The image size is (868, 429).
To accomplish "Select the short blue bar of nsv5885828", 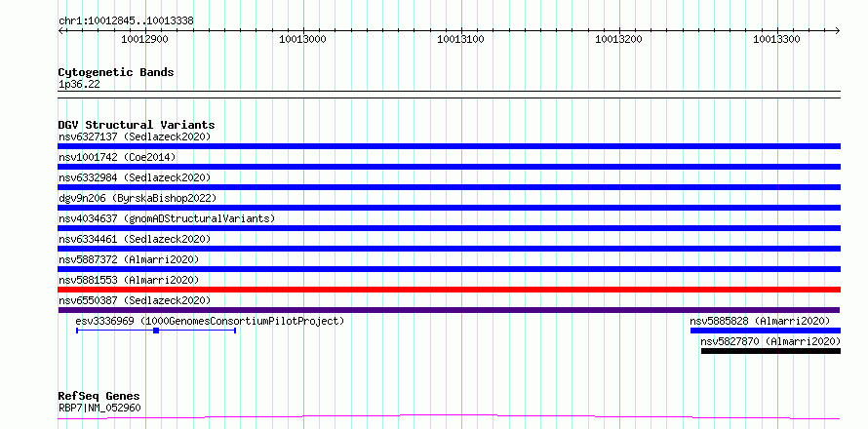I will point(766,331).
